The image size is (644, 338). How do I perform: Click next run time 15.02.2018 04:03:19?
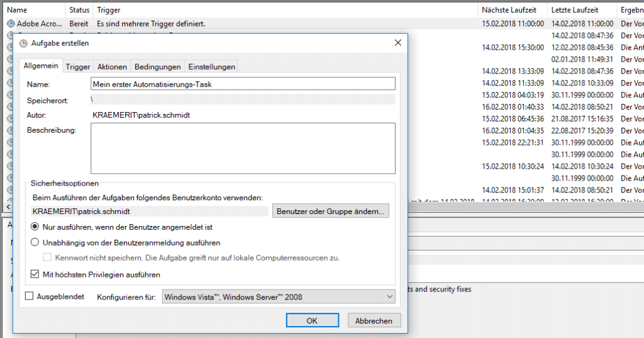[x=513, y=95]
